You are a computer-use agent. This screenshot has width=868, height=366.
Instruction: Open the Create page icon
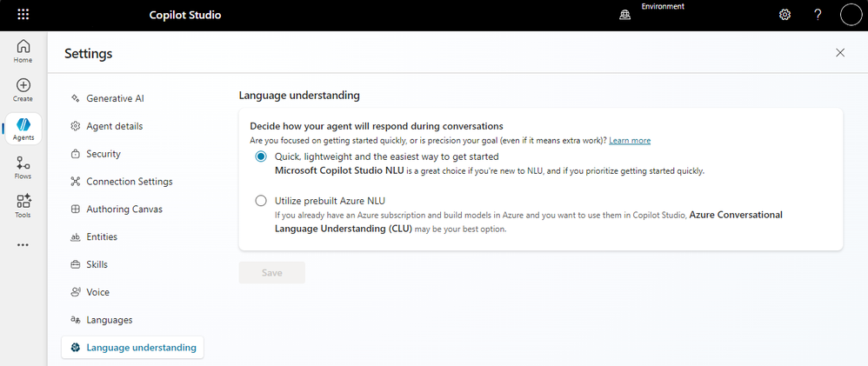pos(23,90)
